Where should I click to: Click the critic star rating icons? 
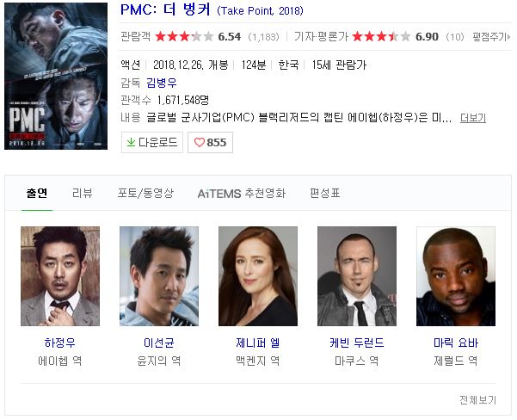point(381,36)
